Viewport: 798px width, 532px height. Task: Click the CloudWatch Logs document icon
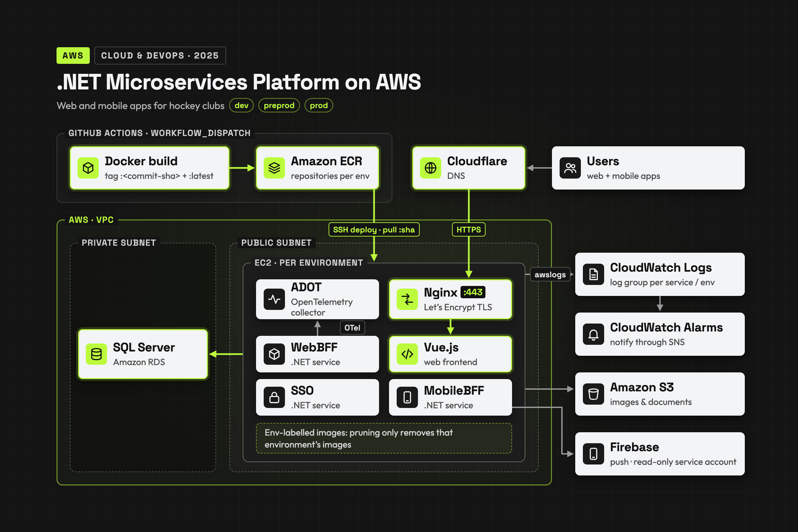coord(594,274)
